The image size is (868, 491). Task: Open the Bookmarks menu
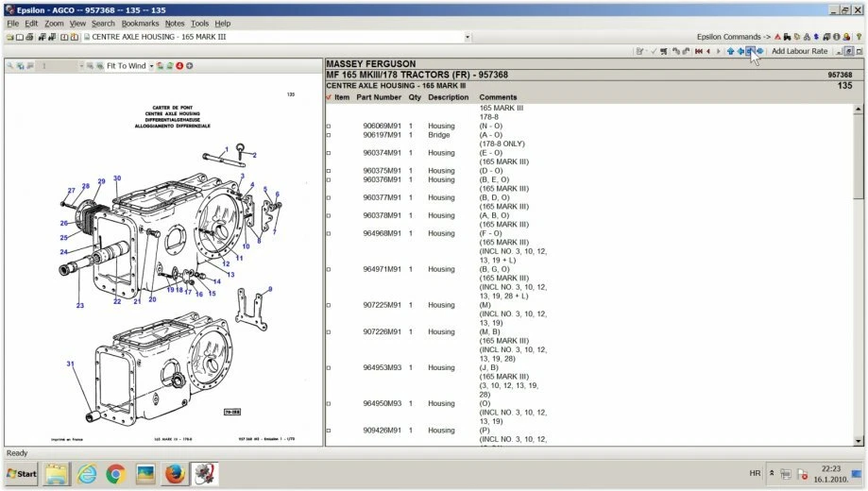click(140, 24)
